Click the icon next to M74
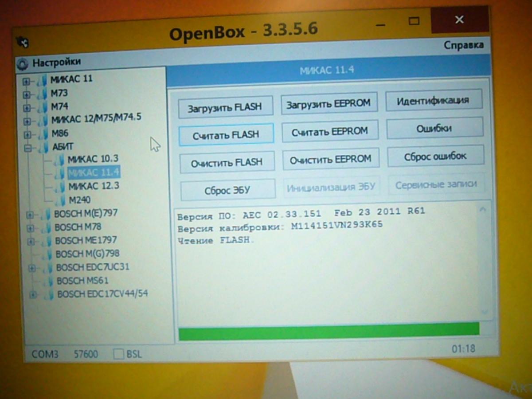 coord(43,107)
